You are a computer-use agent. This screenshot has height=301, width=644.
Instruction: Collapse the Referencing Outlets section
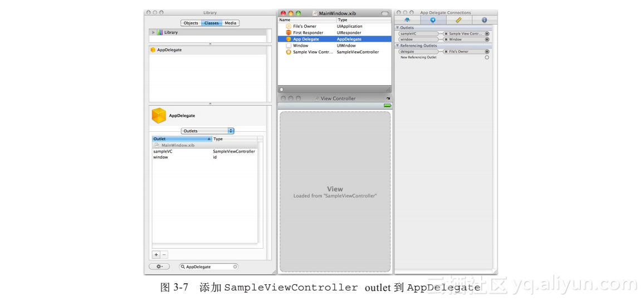pos(398,46)
